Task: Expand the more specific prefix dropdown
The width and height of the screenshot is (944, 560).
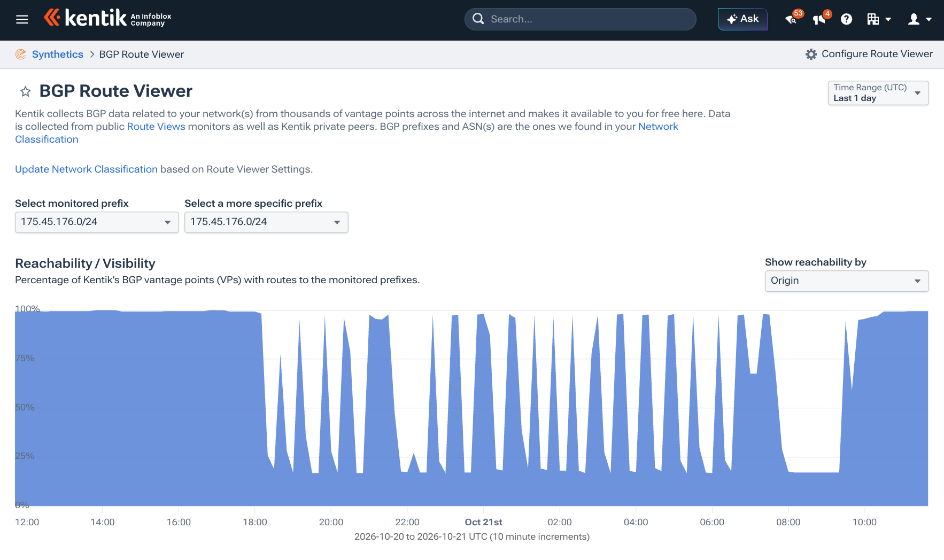Action: 266,222
